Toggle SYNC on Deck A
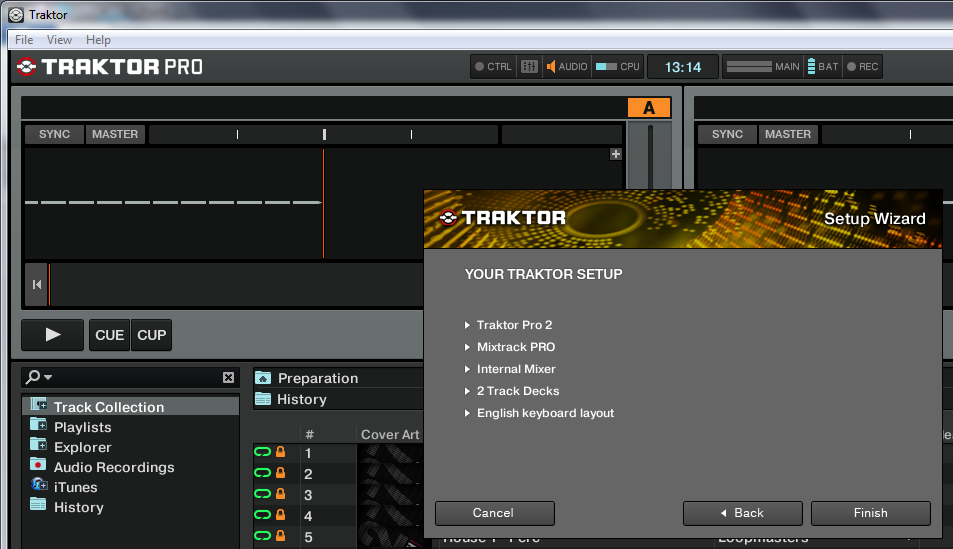 coord(54,134)
